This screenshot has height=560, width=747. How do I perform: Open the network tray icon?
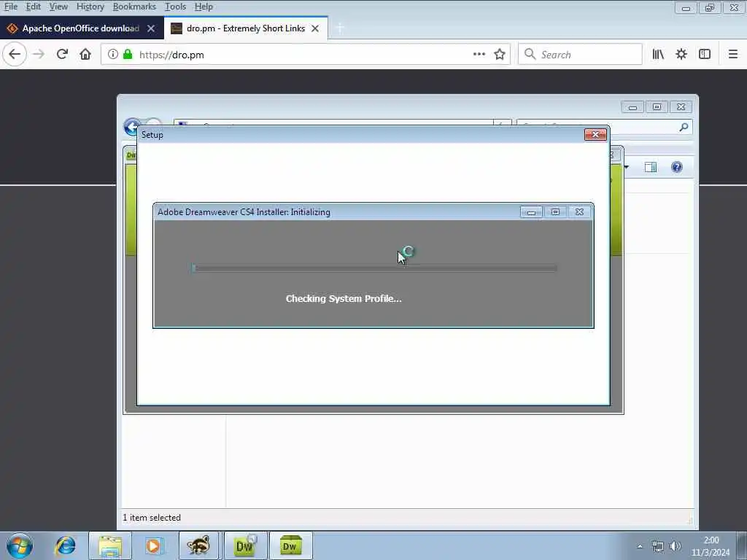tap(658, 547)
